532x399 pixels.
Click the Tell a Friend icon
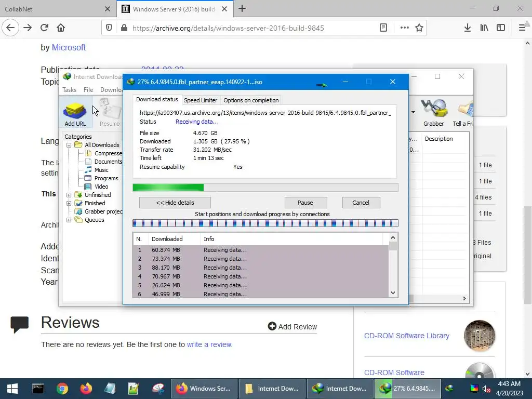[463, 113]
